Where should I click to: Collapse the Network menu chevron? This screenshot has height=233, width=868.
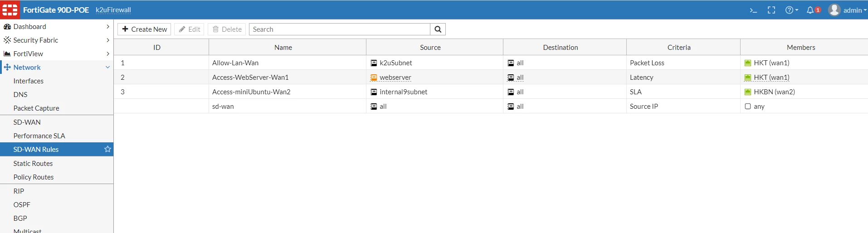coord(108,67)
